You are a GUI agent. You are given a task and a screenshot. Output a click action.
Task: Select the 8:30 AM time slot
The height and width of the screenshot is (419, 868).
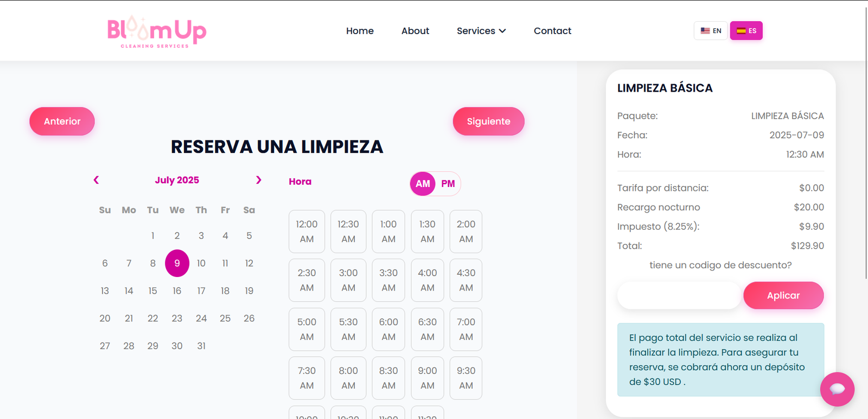pyautogui.click(x=388, y=378)
